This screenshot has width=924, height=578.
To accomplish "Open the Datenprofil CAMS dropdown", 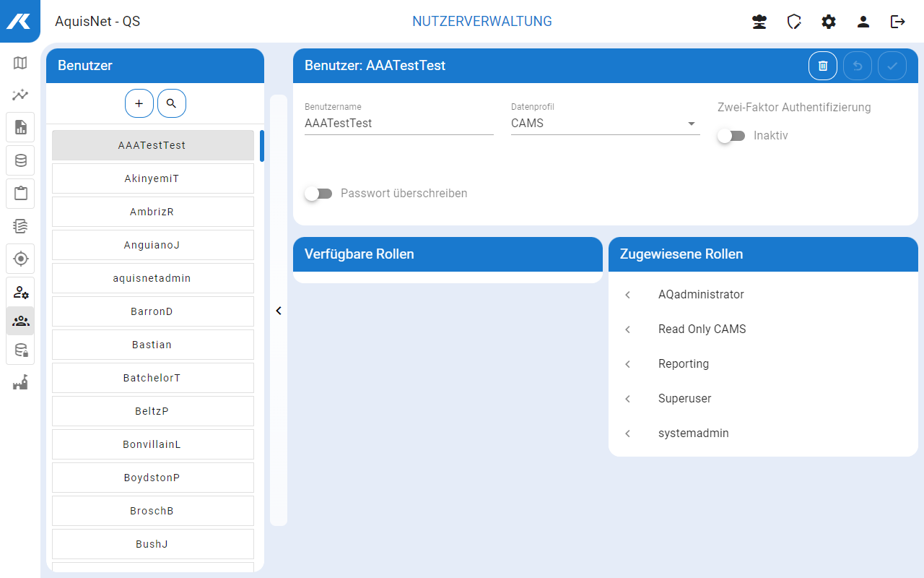I will [x=605, y=124].
